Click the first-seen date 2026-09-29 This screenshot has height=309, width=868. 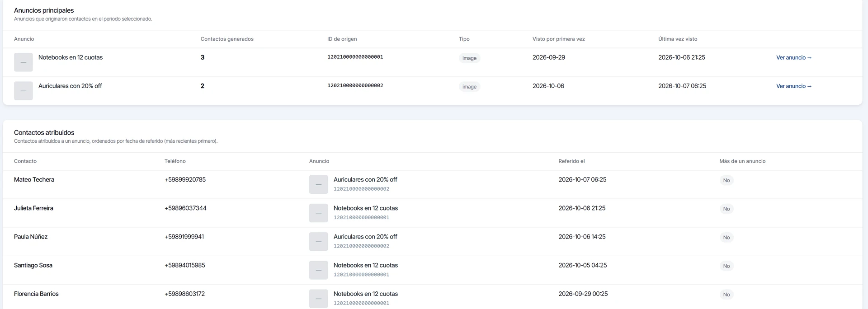(x=549, y=57)
